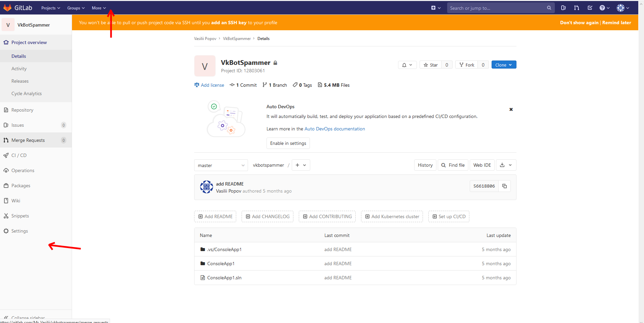The width and height of the screenshot is (644, 323).
Task: Focus the Search or jump to field
Action: click(x=501, y=8)
